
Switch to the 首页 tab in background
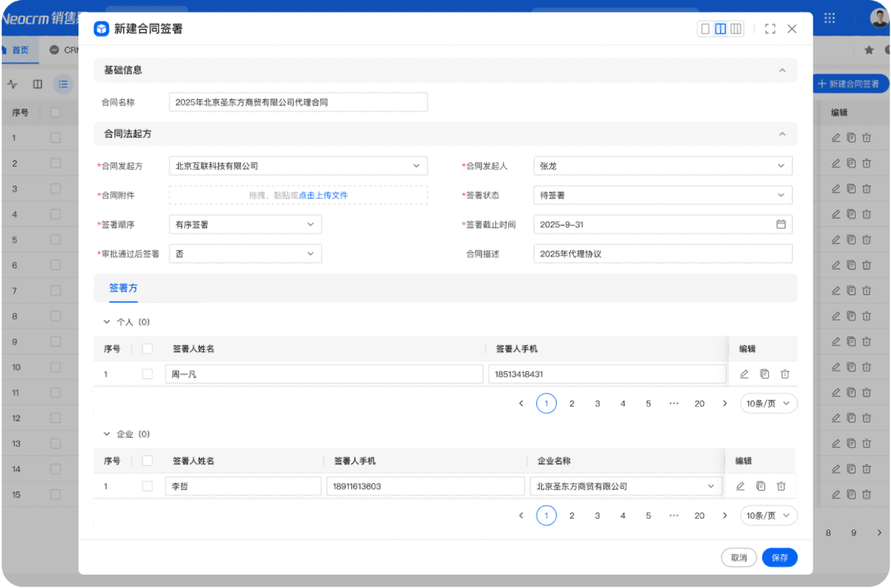(x=20, y=50)
